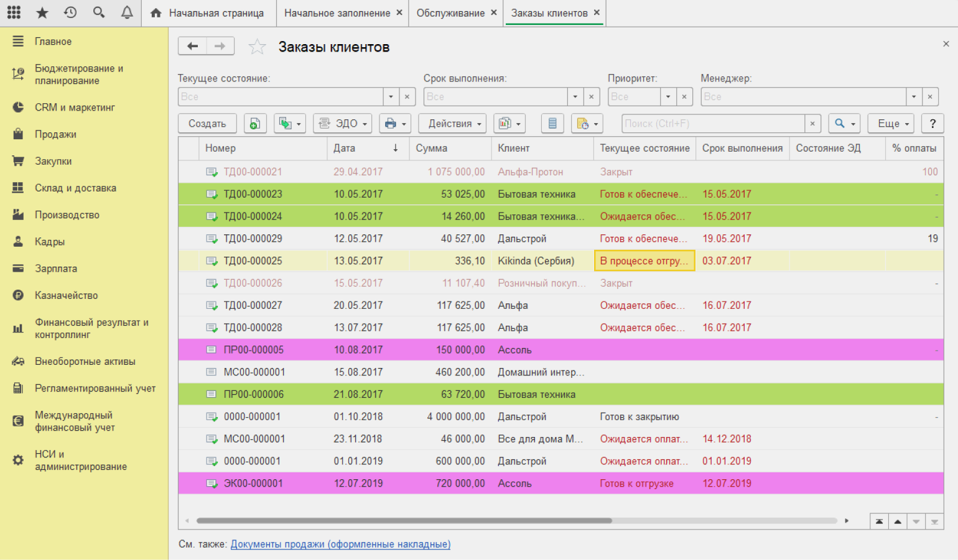
Task: Click the Поиск (Ctrl+F) search field
Action: (712, 124)
